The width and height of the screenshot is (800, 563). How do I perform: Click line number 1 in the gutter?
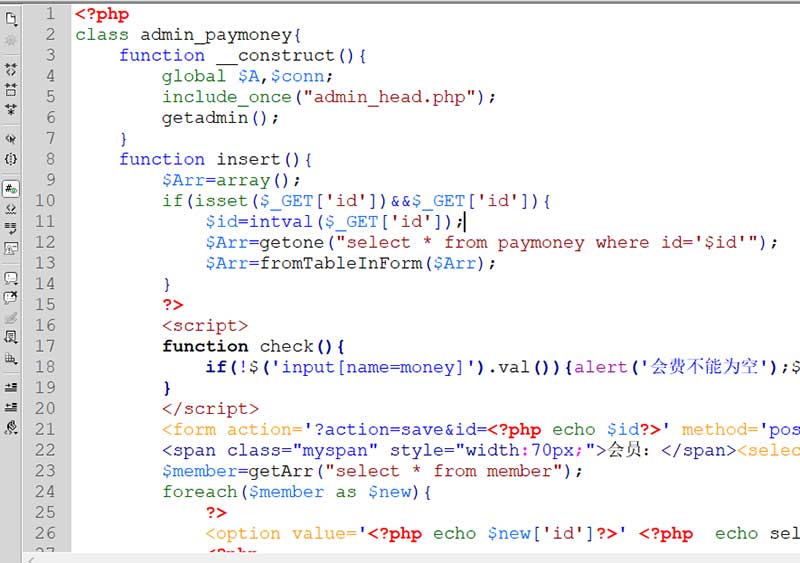tap(50, 14)
